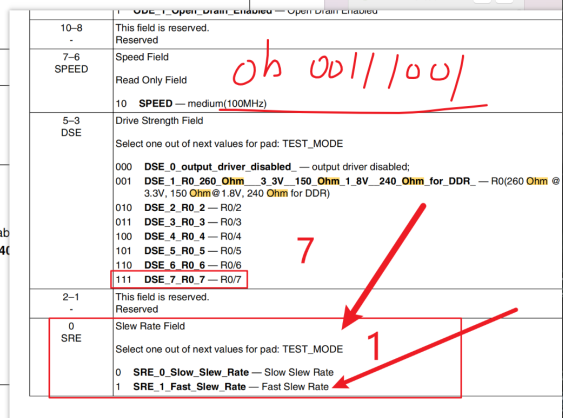Screen dimensions: 563x418
Task: Select the 'Read Only Field' text
Action: coord(151,80)
